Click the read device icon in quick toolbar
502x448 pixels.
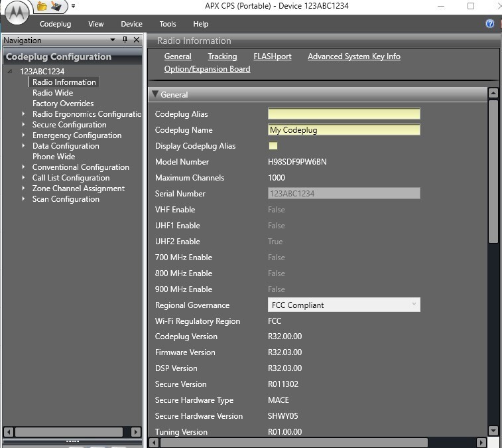56,6
